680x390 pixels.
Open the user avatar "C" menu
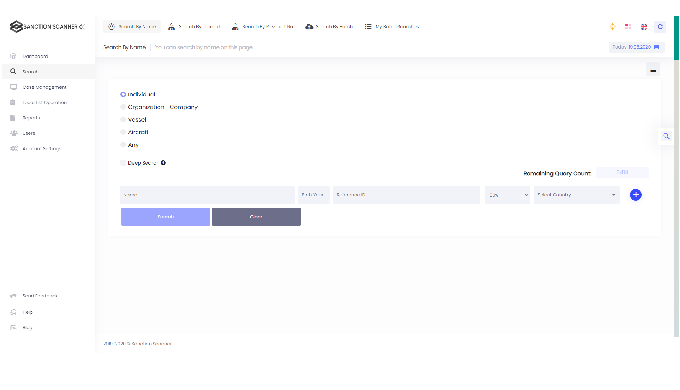point(660,26)
